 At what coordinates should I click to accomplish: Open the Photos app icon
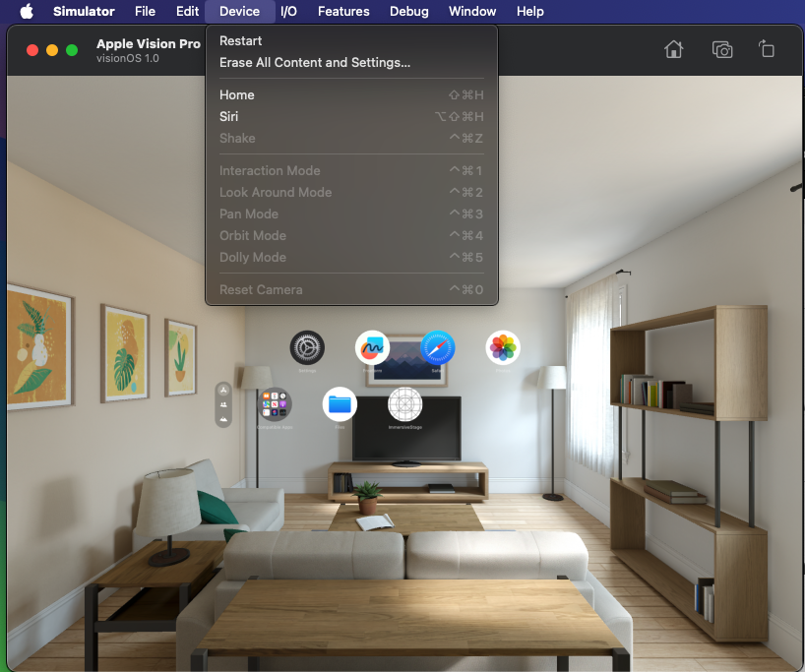click(x=503, y=347)
